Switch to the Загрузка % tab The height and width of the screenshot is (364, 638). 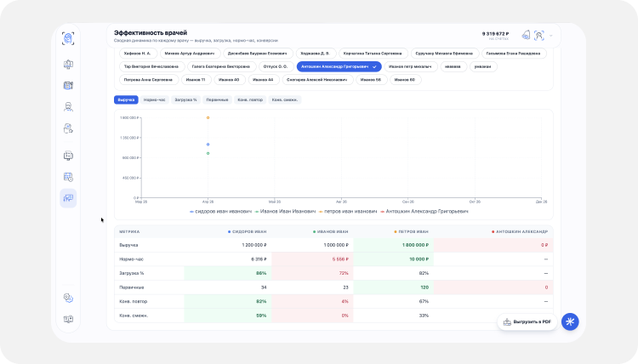coord(185,100)
